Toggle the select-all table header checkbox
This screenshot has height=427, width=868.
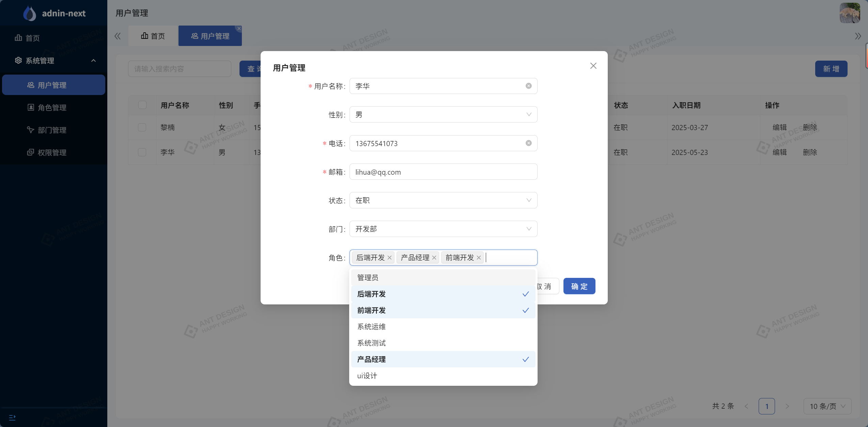(x=142, y=105)
